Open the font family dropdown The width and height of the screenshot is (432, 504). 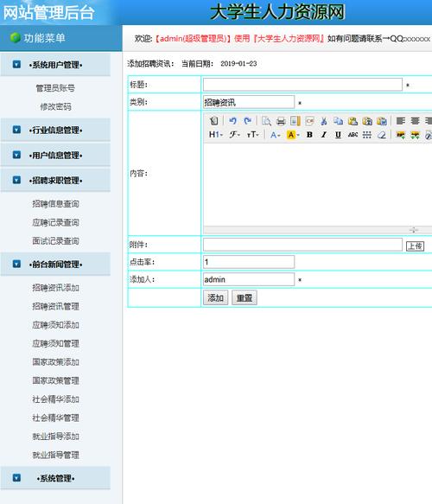234,135
